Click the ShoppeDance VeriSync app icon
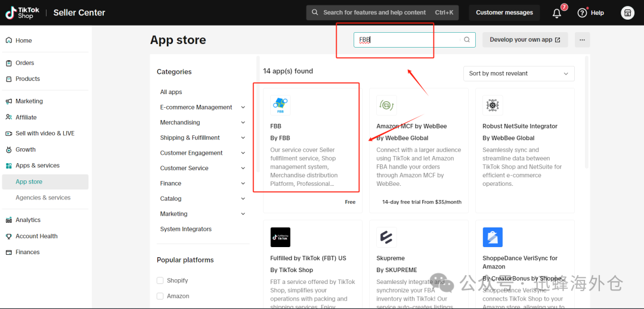 coord(493,238)
